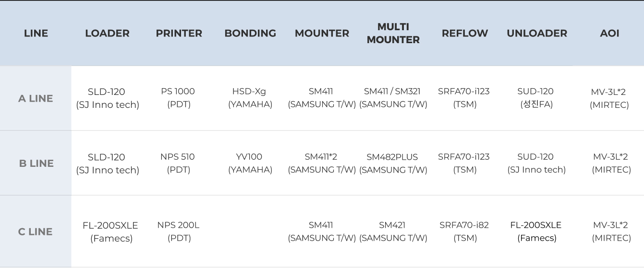Click the NPS 200L (PDT) printer cell

178,231
